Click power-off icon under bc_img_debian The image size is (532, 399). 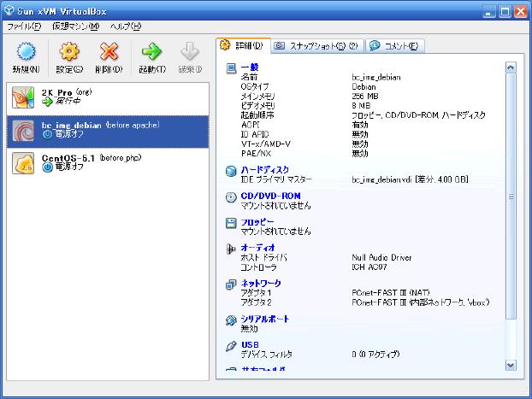48,134
